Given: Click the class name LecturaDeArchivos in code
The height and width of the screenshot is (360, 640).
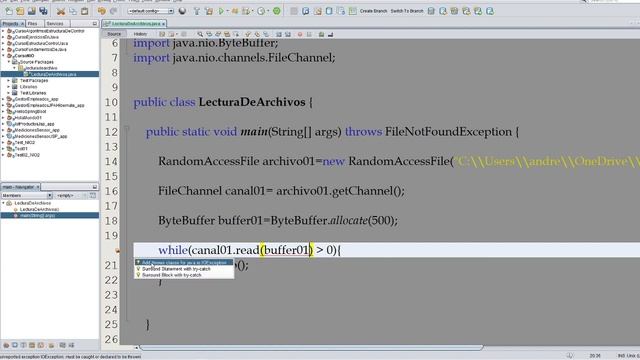Looking at the screenshot, I should [x=252, y=102].
